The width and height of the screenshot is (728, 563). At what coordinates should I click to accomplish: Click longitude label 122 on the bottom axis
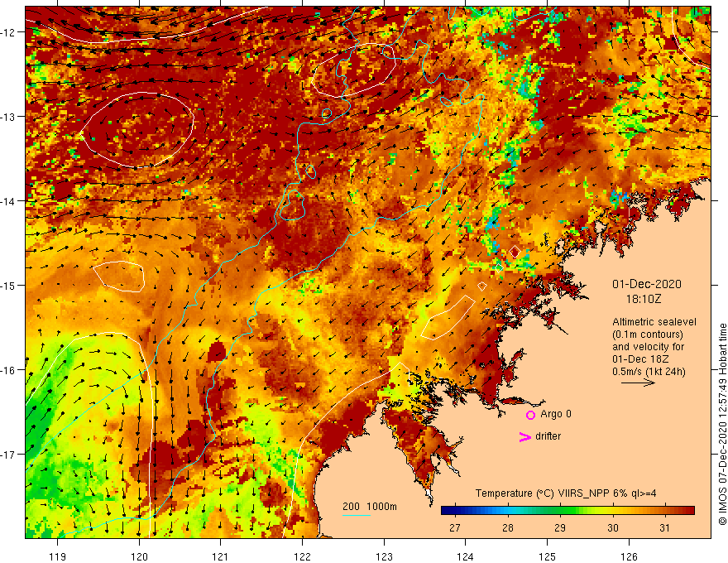(x=302, y=556)
